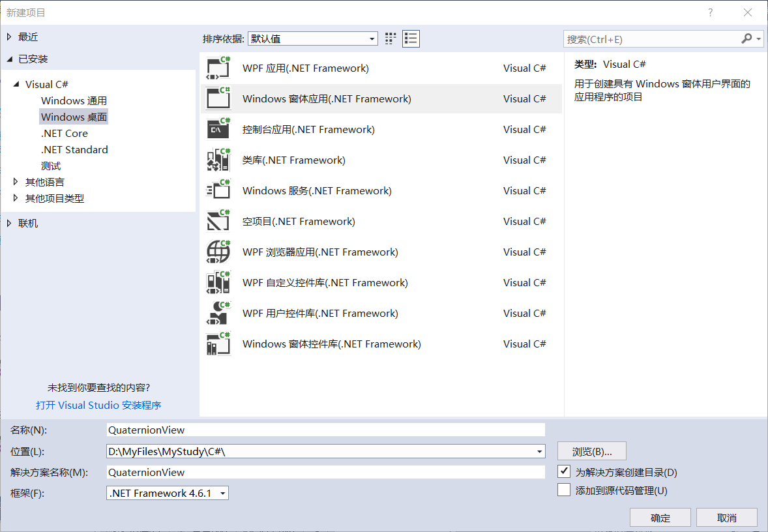Click the WPF user control library icon
Screen dimensions: 768x532
pos(218,313)
